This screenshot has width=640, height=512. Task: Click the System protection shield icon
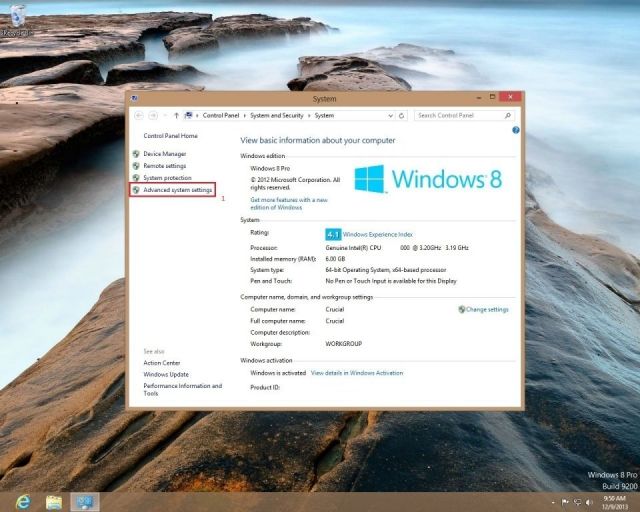point(136,177)
